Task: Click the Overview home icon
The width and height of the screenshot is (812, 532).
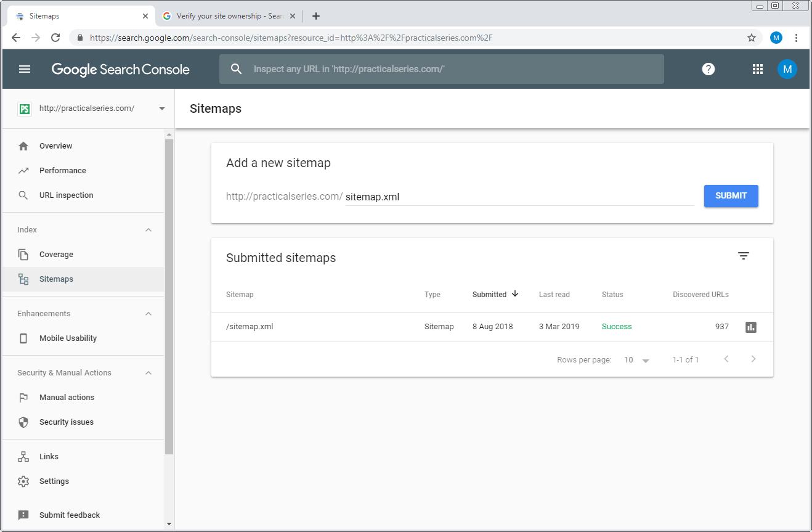Action: (x=23, y=146)
